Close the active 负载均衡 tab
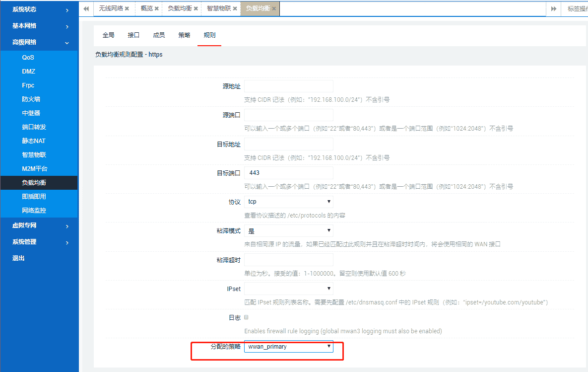This screenshot has height=372, width=588. coord(274,8)
